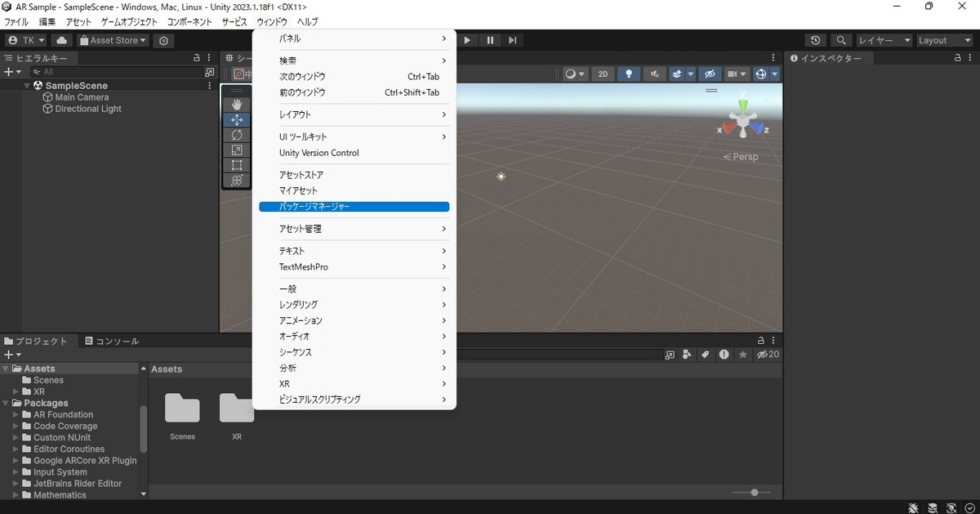Open the XR submenu in Window menu
Screen dimensions: 980x514
click(x=354, y=383)
